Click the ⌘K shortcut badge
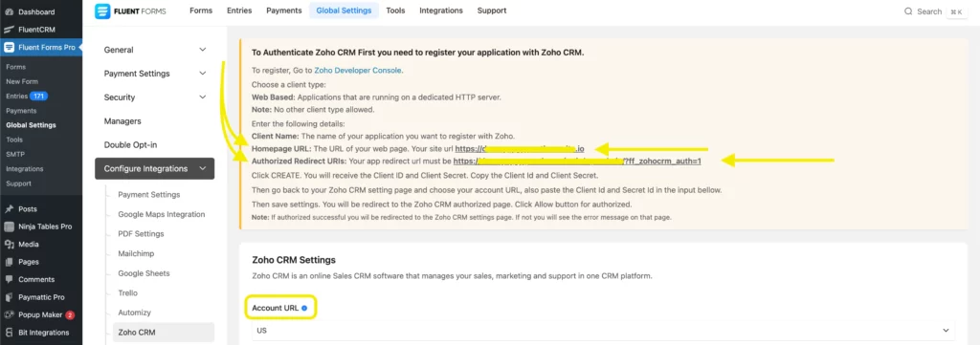This screenshot has height=345, width=980. click(x=957, y=11)
